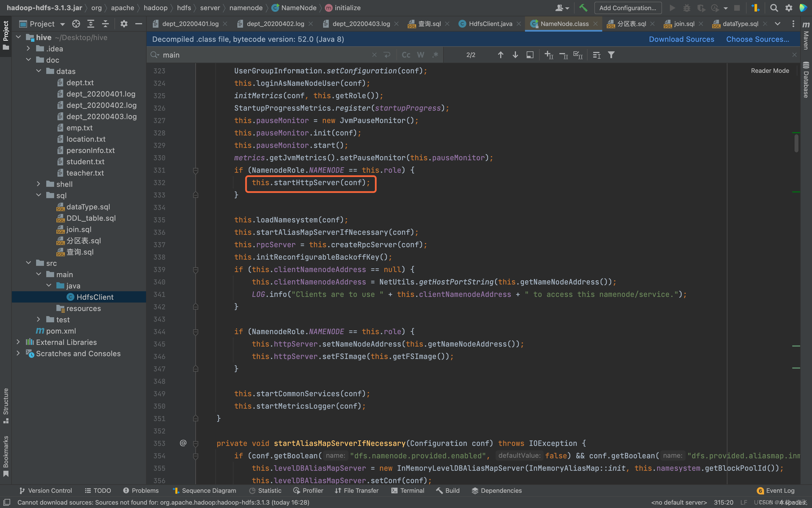This screenshot has height=508, width=812.
Task: Click Expand All in Project panel
Action: pos(91,24)
